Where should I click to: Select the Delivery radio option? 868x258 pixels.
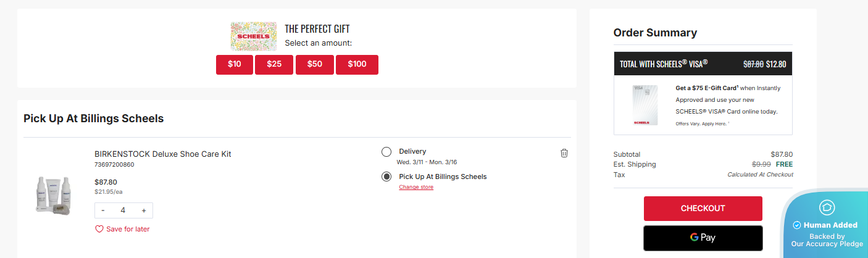pos(386,152)
